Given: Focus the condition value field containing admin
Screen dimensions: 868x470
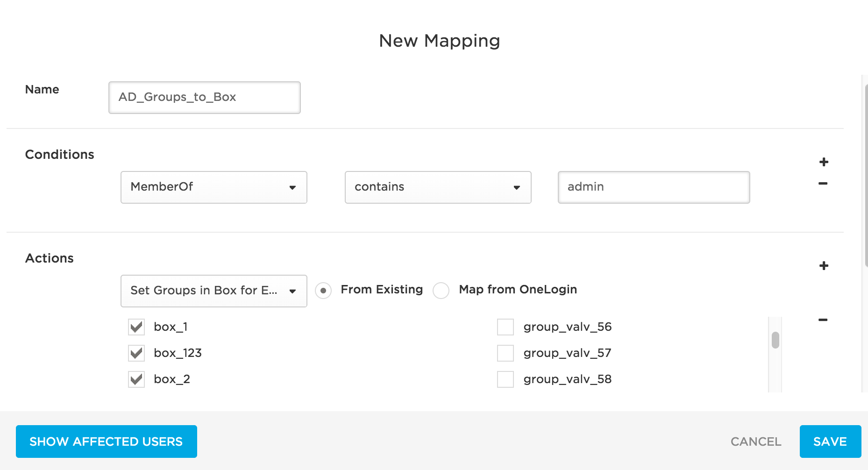Looking at the screenshot, I should 654,187.
